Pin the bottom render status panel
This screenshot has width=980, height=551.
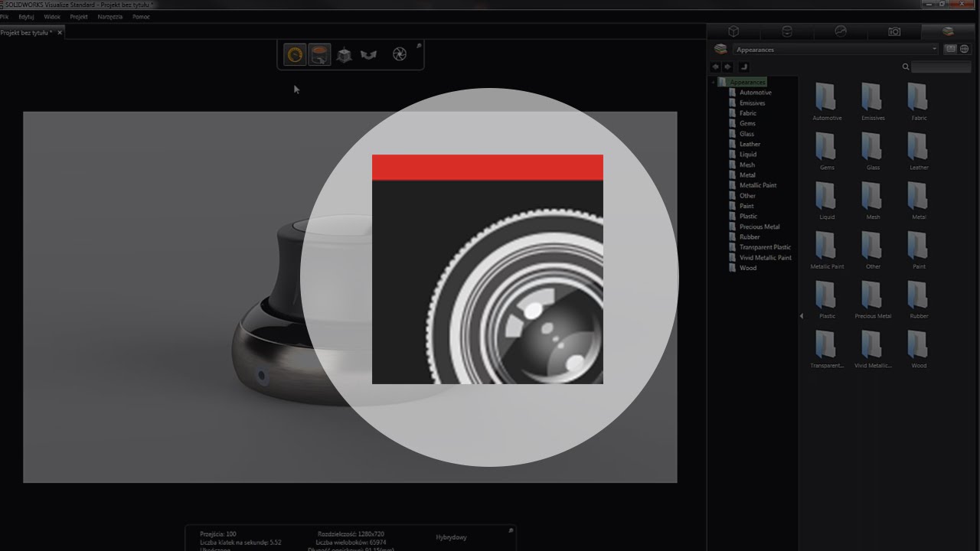[511, 530]
